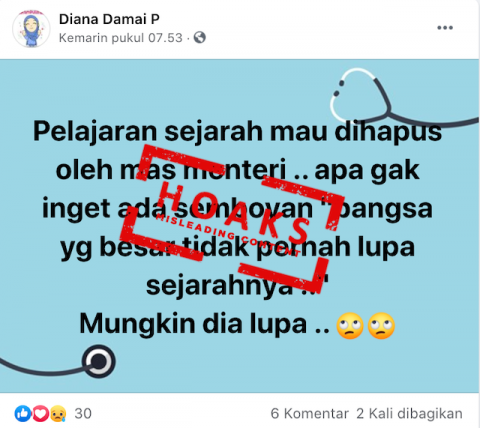
Task: Click the Diana Damai P name link
Action: click(109, 19)
